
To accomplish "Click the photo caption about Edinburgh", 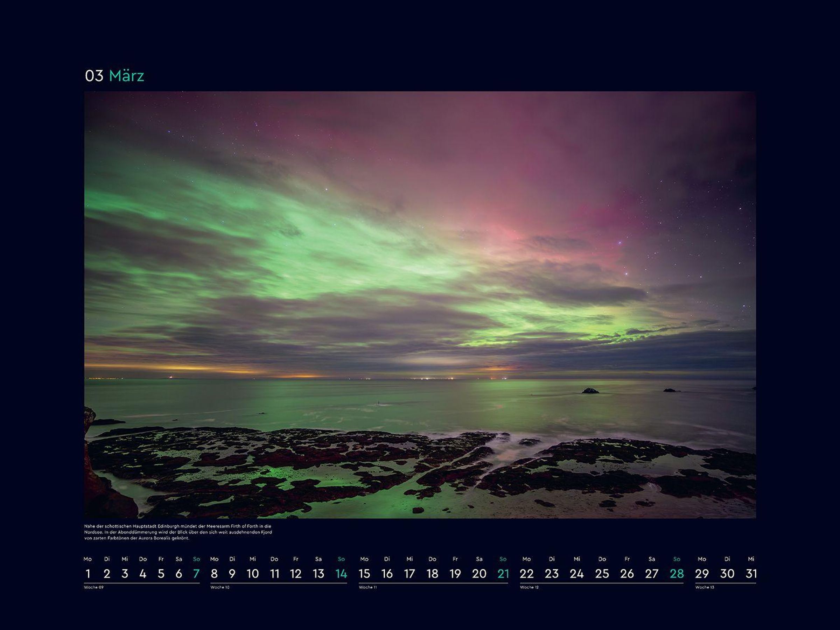I will click(178, 532).
